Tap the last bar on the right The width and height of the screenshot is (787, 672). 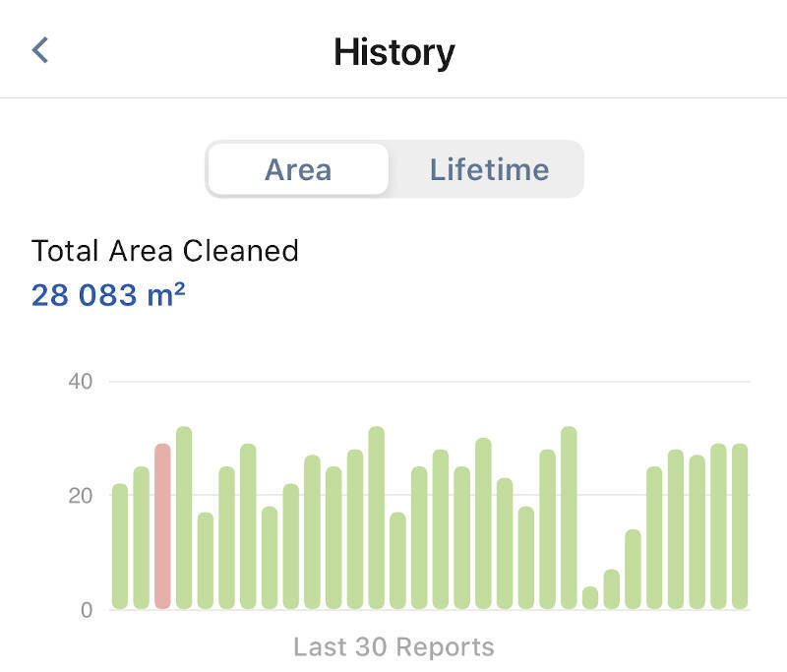coord(740,526)
